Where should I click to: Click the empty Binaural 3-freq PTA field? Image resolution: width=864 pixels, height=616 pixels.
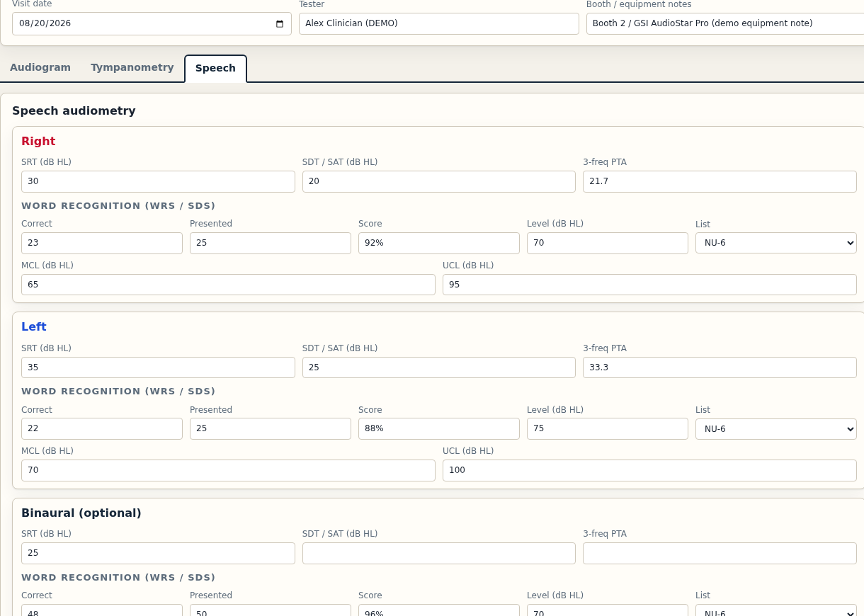point(720,553)
